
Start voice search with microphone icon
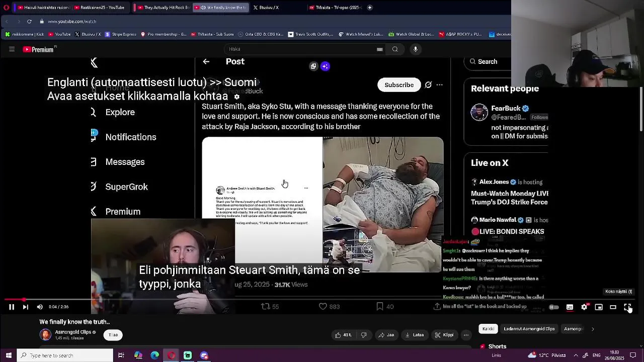pyautogui.click(x=416, y=49)
